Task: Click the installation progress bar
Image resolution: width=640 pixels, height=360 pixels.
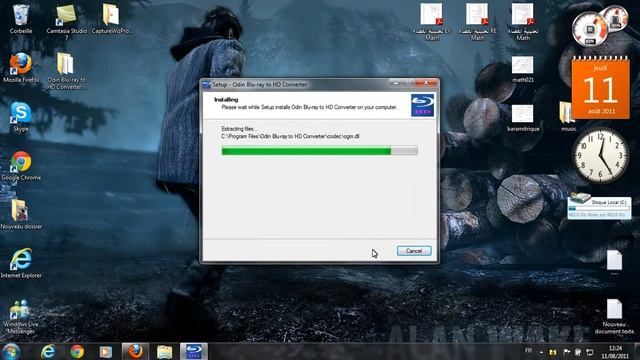Action: click(319, 151)
